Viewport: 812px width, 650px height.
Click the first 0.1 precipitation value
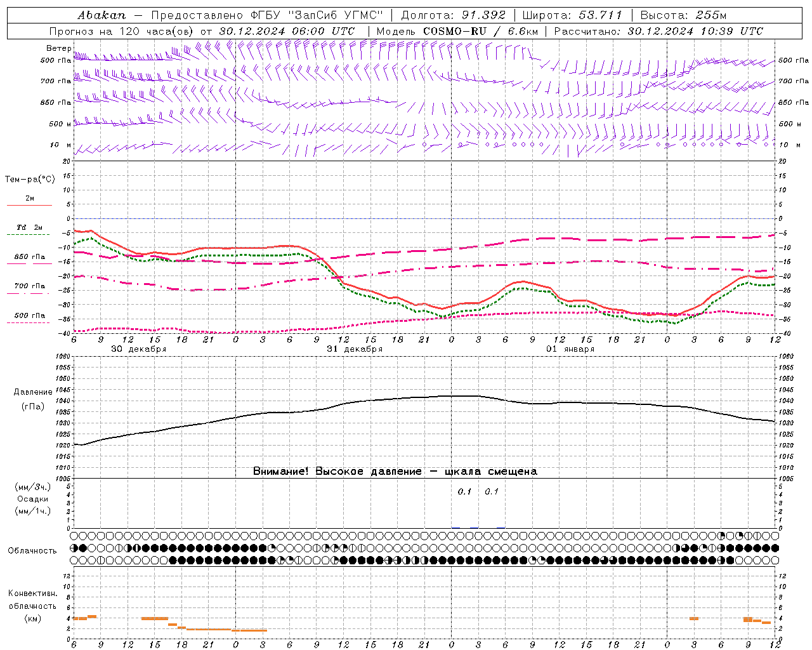click(464, 492)
